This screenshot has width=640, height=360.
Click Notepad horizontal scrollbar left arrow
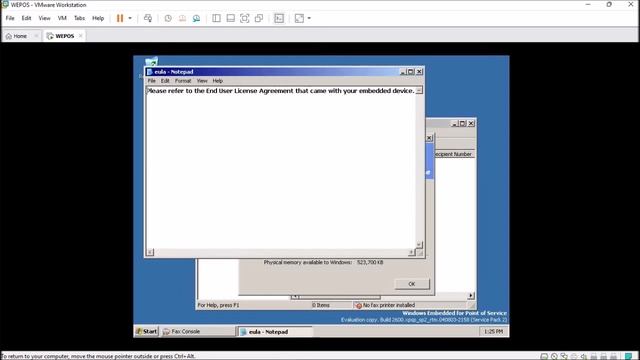[150, 252]
